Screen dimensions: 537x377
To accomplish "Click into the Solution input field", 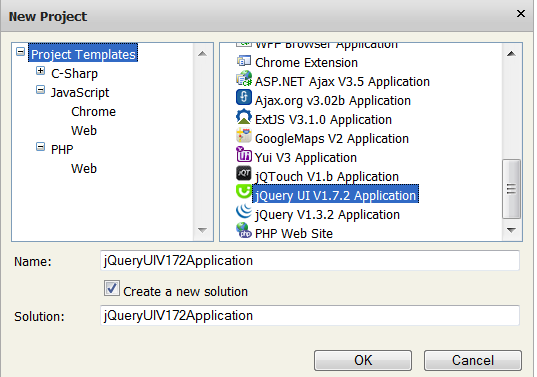I will (310, 315).
